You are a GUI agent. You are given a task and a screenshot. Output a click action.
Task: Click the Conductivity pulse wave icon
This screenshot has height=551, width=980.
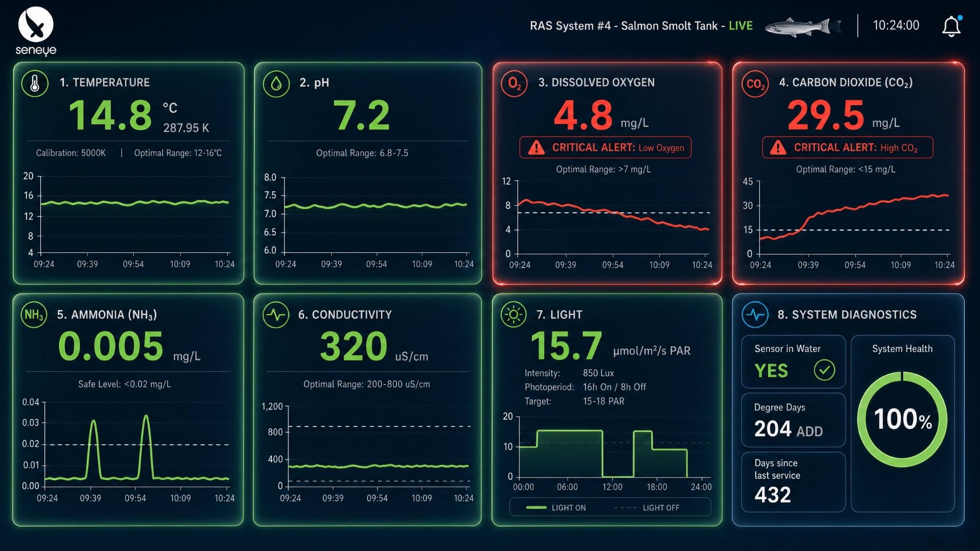(276, 315)
